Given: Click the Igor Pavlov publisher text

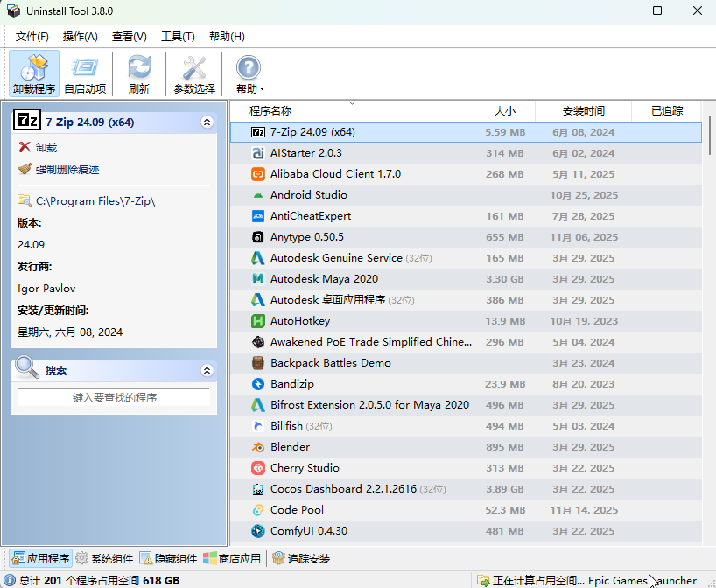Looking at the screenshot, I should (x=46, y=289).
